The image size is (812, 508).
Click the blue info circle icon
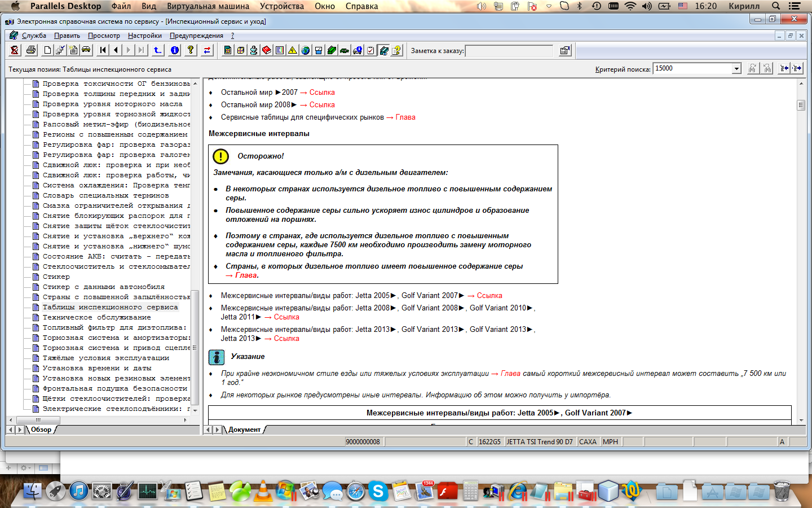(175, 50)
